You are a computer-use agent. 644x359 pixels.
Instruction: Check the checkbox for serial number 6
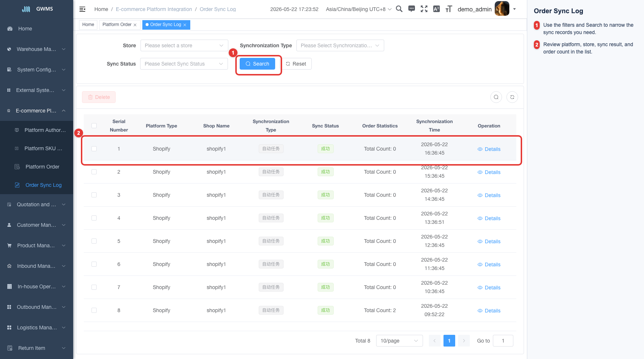tap(94, 264)
